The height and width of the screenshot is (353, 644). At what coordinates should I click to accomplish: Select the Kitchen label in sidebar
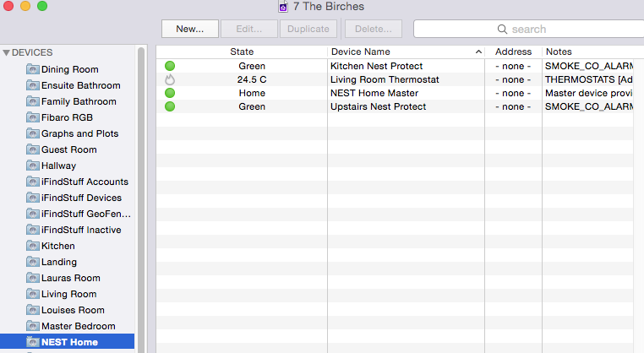58,246
